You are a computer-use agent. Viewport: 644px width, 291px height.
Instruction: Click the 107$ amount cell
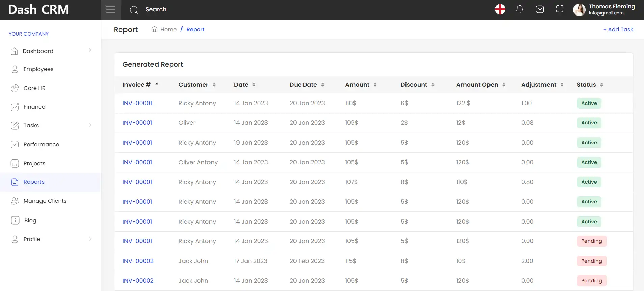point(351,182)
